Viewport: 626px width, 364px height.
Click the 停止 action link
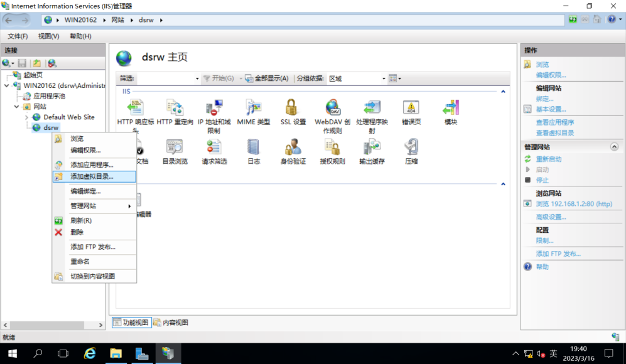pyautogui.click(x=542, y=180)
